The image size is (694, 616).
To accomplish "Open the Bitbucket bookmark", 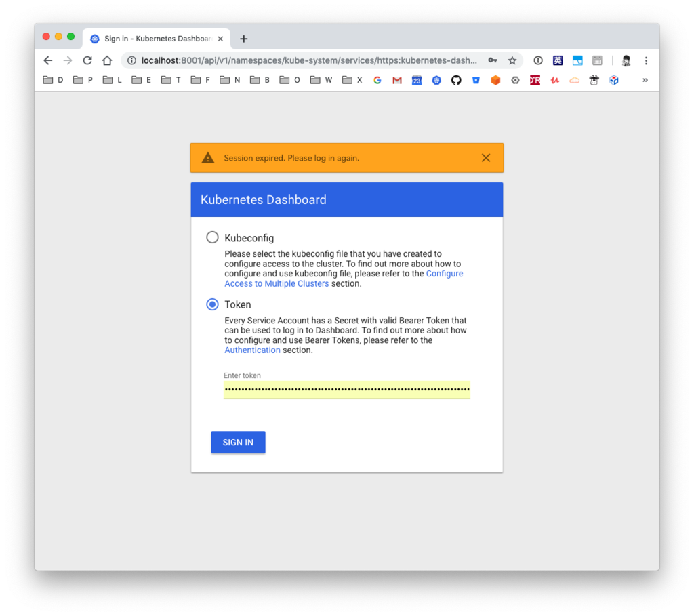I will click(476, 80).
